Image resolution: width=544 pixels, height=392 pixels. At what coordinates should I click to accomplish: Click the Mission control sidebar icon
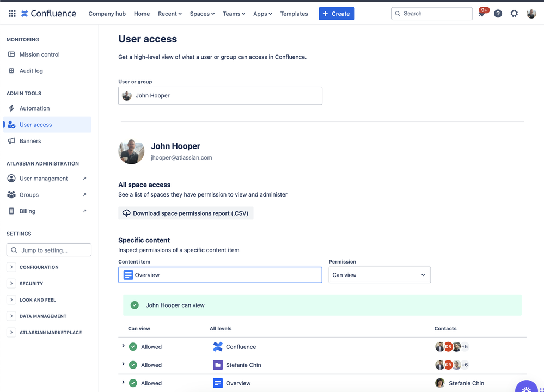(x=11, y=54)
